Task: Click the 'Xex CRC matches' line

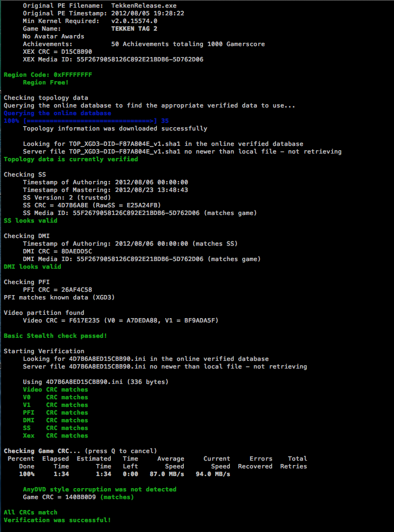Action: (x=55, y=435)
